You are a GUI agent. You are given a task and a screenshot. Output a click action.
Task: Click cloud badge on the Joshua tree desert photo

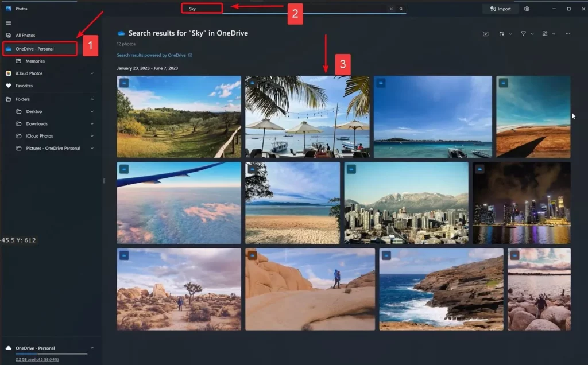(x=124, y=255)
